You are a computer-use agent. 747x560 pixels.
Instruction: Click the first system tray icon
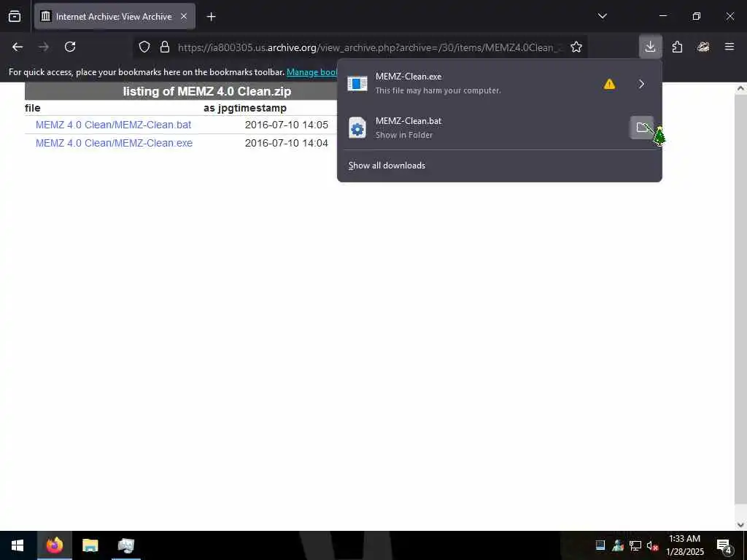click(x=600, y=545)
